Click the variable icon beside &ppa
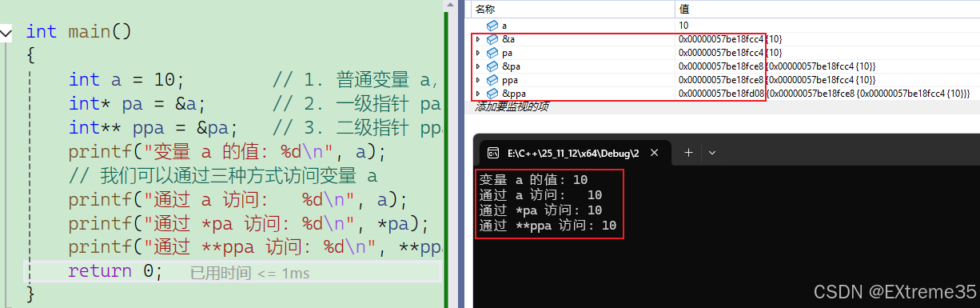Image resolution: width=980 pixels, height=308 pixels. click(492, 94)
